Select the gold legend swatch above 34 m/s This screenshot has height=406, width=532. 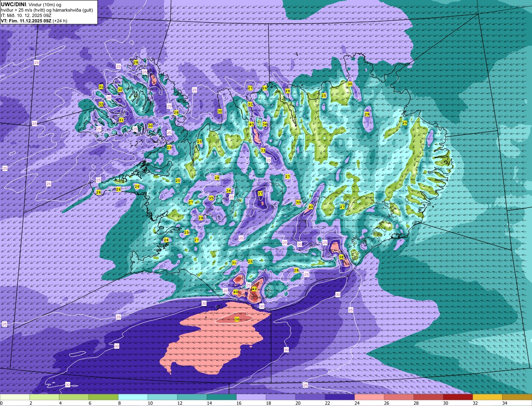point(517,397)
